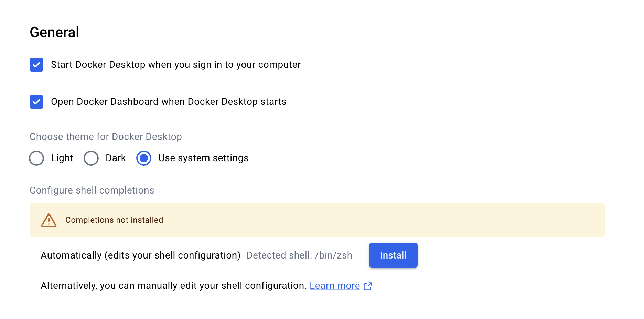Image resolution: width=644 pixels, height=319 pixels.
Task: Click the General section heading
Action: pos(54,32)
